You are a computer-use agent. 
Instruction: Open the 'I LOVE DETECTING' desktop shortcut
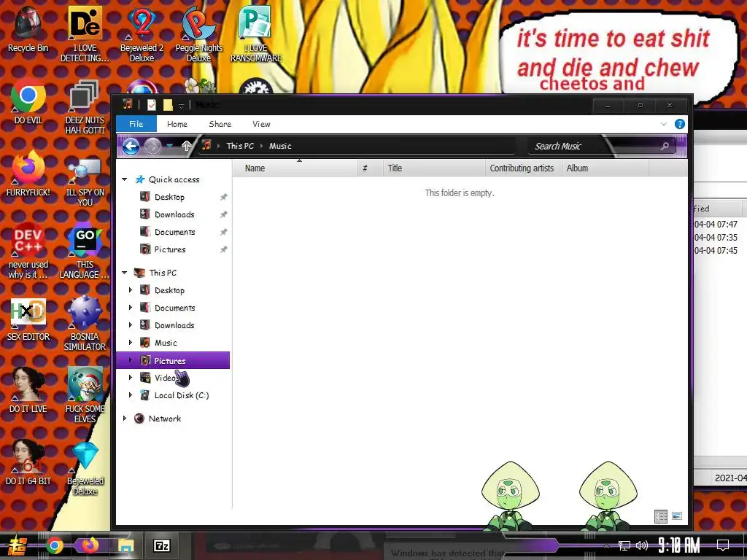[85, 34]
